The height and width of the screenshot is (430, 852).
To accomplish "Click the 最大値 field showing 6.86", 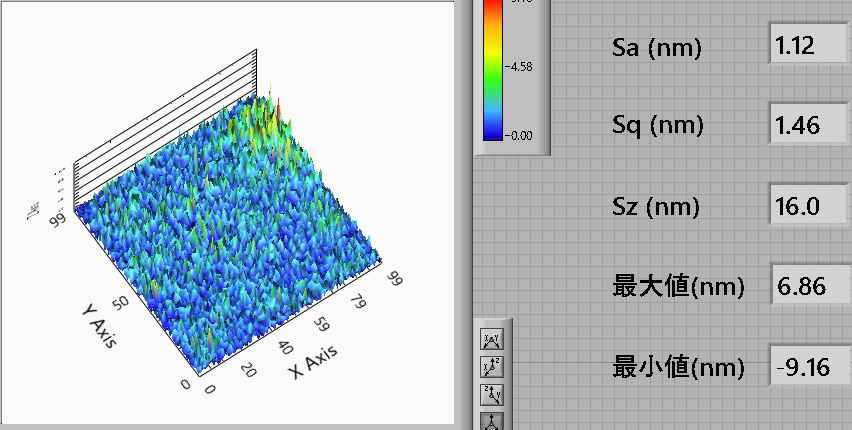I will pos(808,287).
